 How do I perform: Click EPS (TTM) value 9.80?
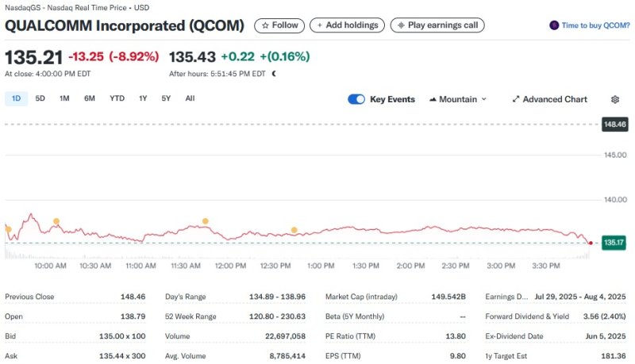458,356
